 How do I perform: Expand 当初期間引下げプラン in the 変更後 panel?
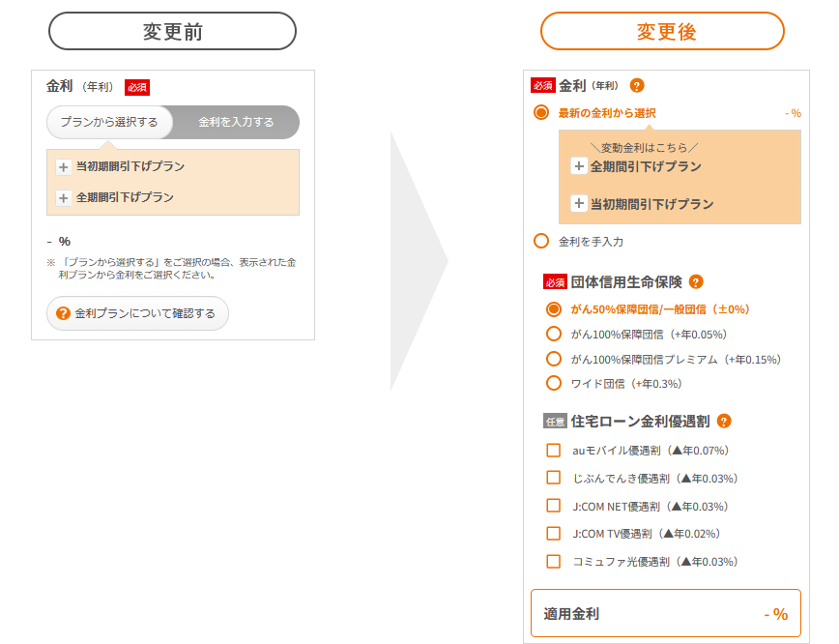[x=579, y=204]
